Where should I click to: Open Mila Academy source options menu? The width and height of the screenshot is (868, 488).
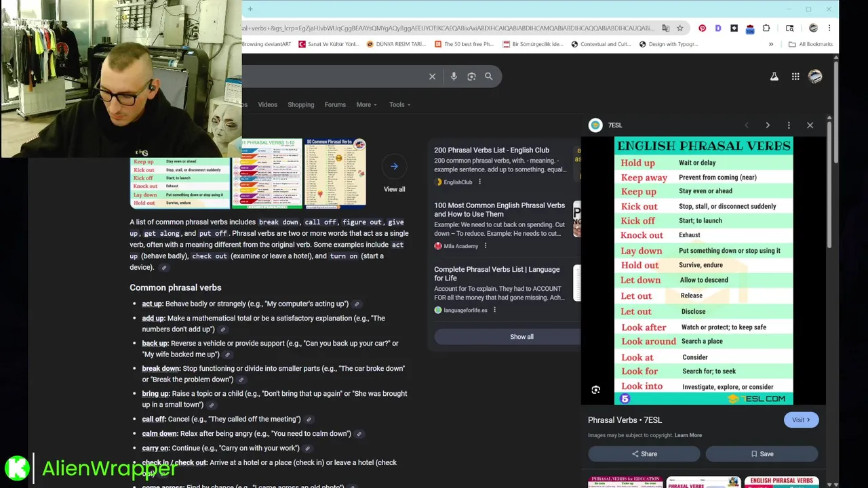coord(485,246)
